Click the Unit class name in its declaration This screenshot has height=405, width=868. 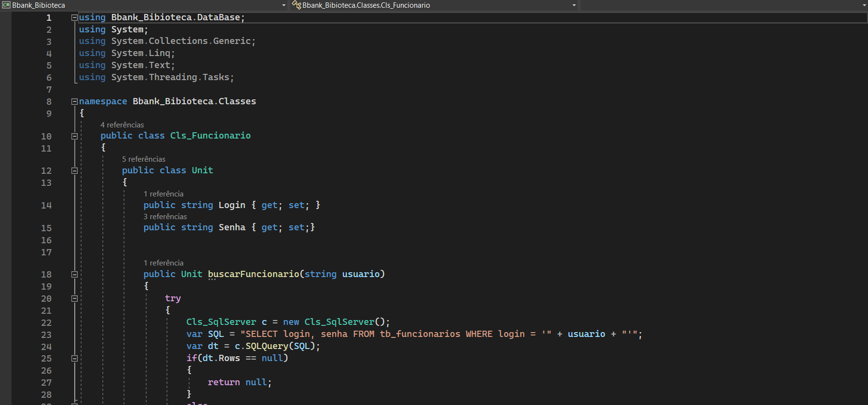pyautogui.click(x=203, y=170)
